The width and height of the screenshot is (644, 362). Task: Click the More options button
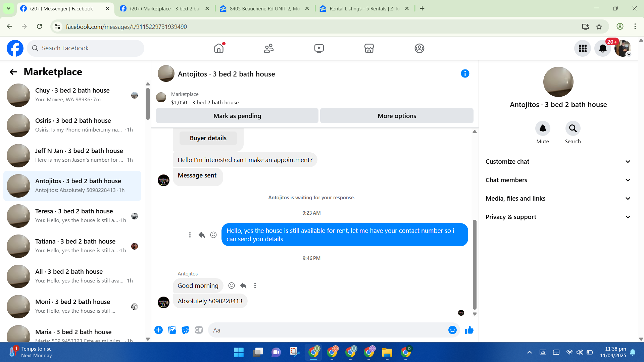tap(397, 116)
